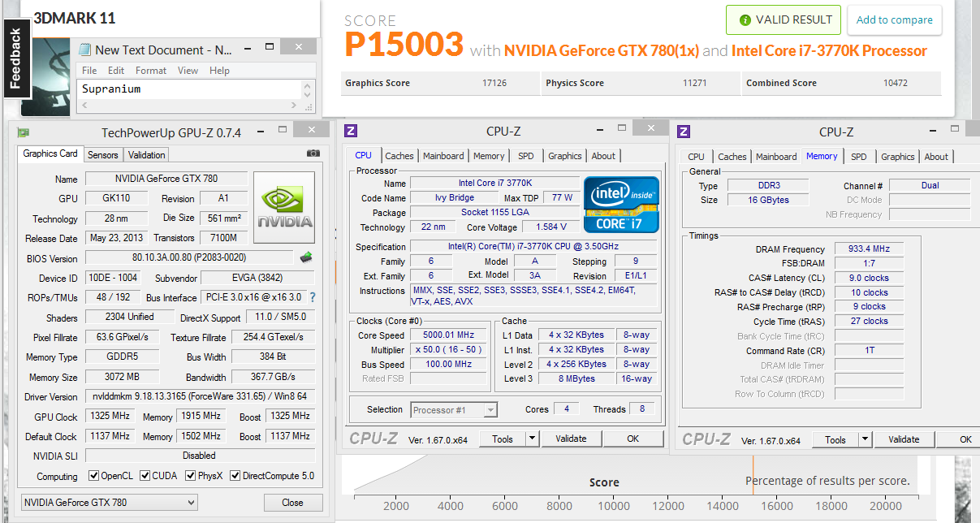Open the CPU tab in right CPU-Z window
The image size is (980, 523).
(697, 157)
